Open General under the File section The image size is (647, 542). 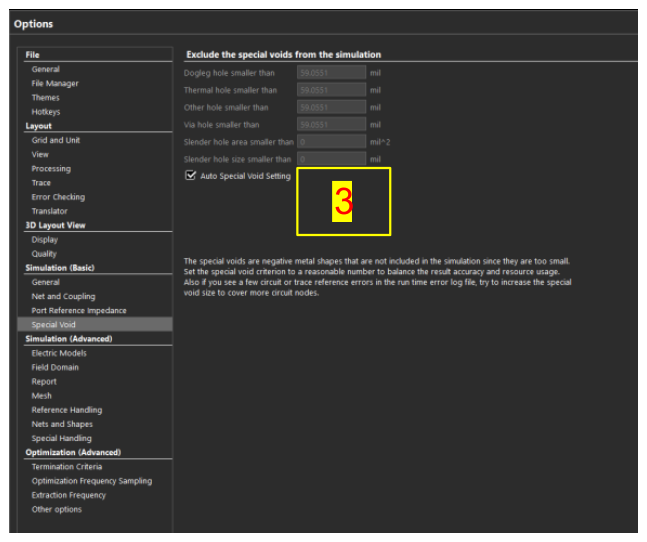46,69
